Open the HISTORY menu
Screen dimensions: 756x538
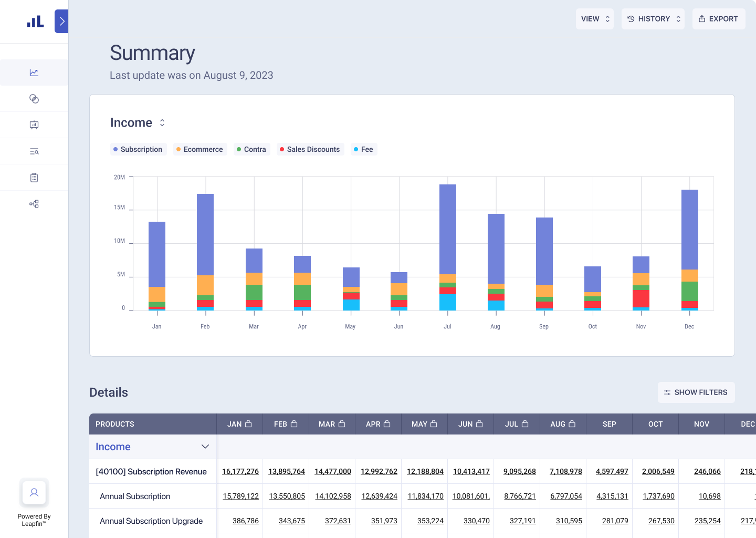coord(653,18)
